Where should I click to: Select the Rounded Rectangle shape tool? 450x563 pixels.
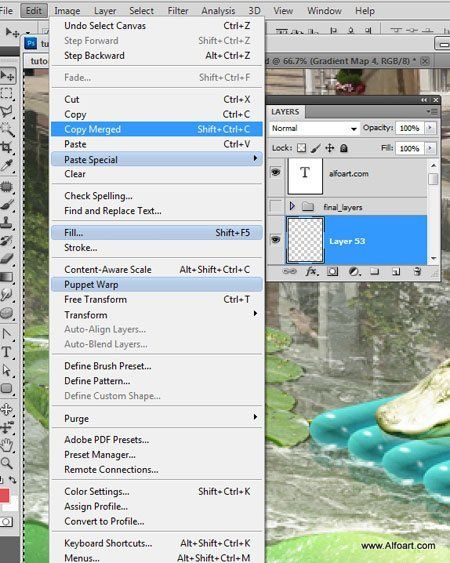(x=6, y=388)
